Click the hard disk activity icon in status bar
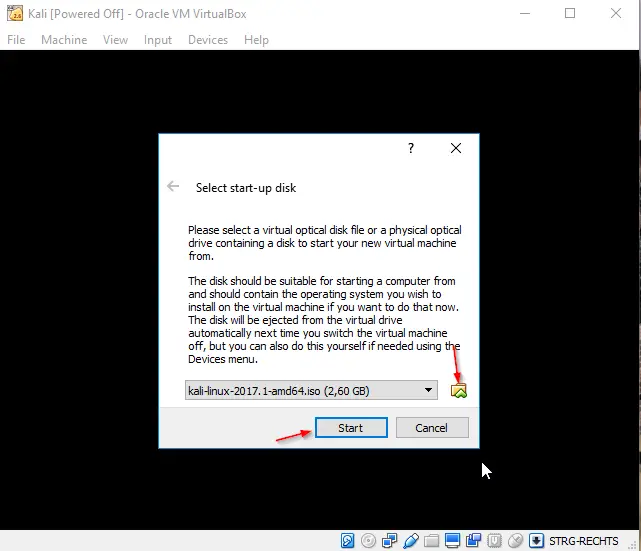This screenshot has width=641, height=551. [347, 540]
